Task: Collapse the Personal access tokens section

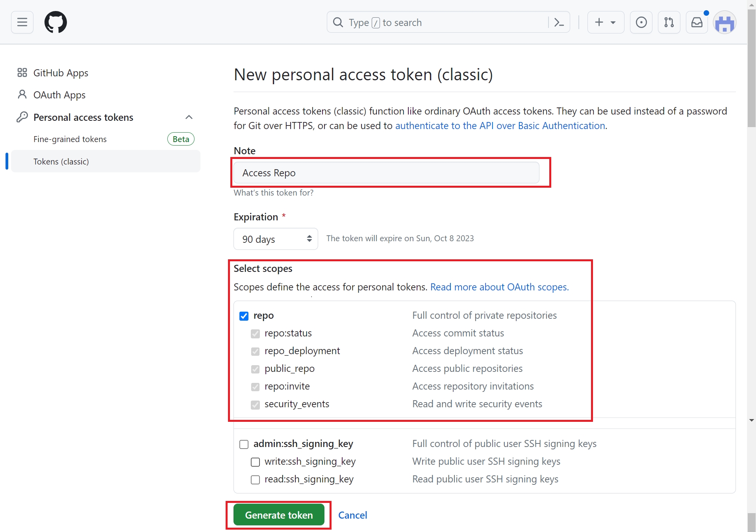Action: coord(189,117)
